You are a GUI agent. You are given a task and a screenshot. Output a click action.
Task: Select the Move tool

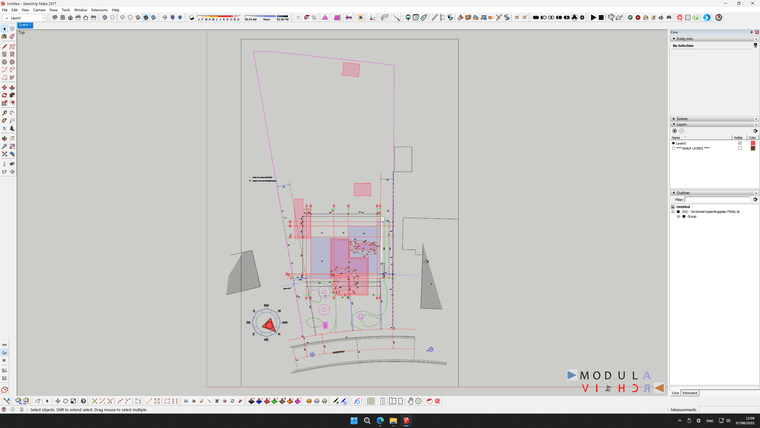tap(4, 88)
